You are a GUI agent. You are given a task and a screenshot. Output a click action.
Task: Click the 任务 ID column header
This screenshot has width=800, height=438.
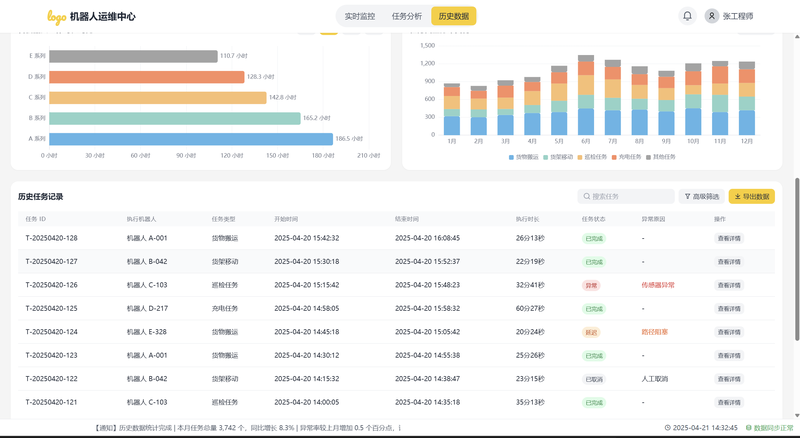click(x=36, y=219)
